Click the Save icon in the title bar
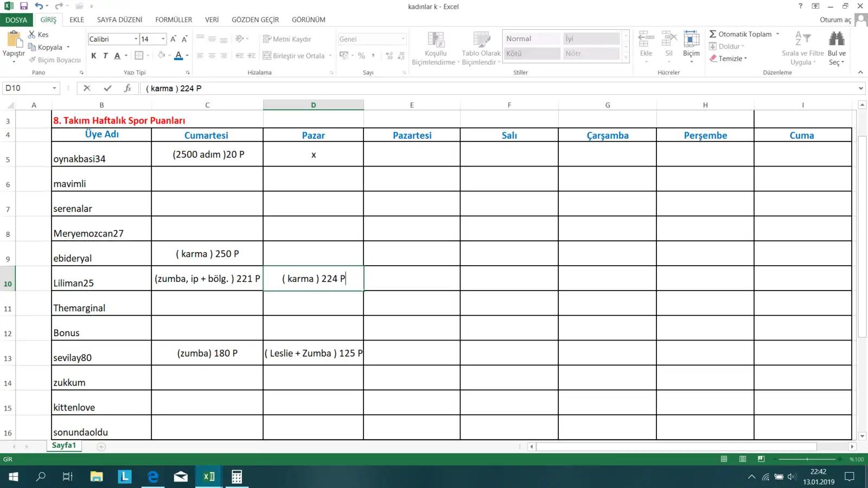The height and width of the screenshot is (488, 868). point(23,6)
